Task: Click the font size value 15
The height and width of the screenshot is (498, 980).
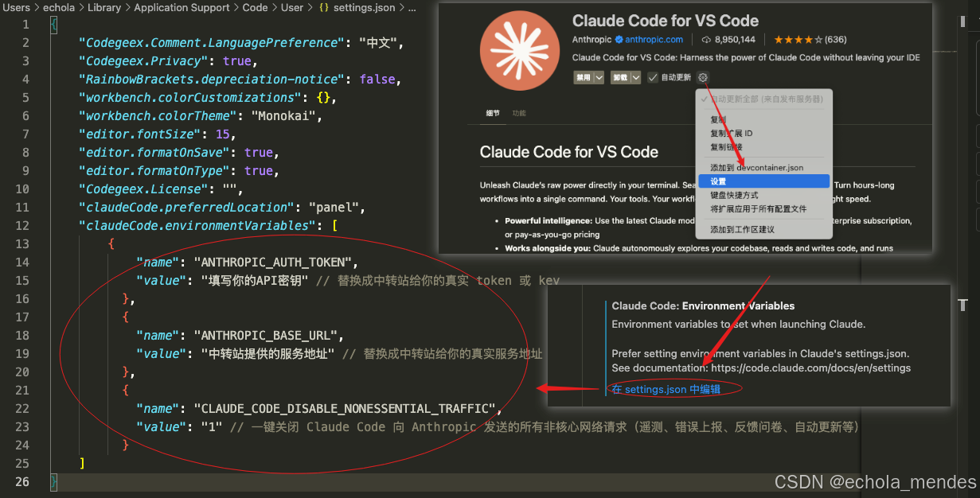Action: click(221, 134)
